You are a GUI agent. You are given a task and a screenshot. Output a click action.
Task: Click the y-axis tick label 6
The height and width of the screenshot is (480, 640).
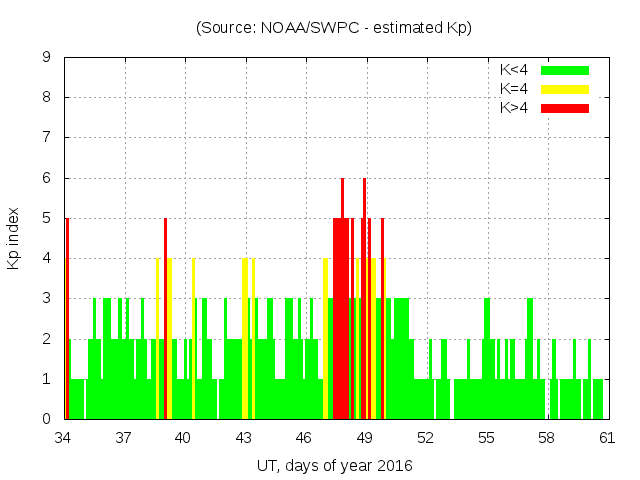[x=47, y=178]
